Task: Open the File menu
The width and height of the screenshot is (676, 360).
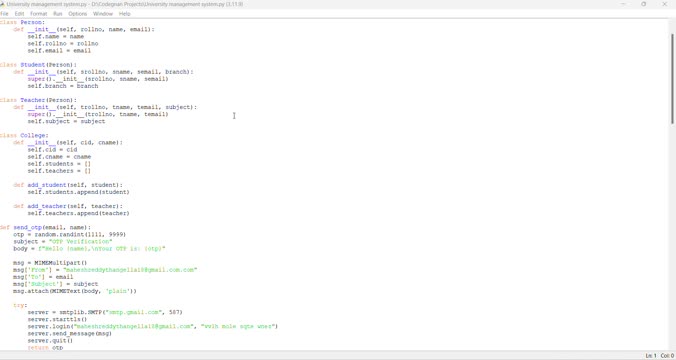Action: [4, 14]
